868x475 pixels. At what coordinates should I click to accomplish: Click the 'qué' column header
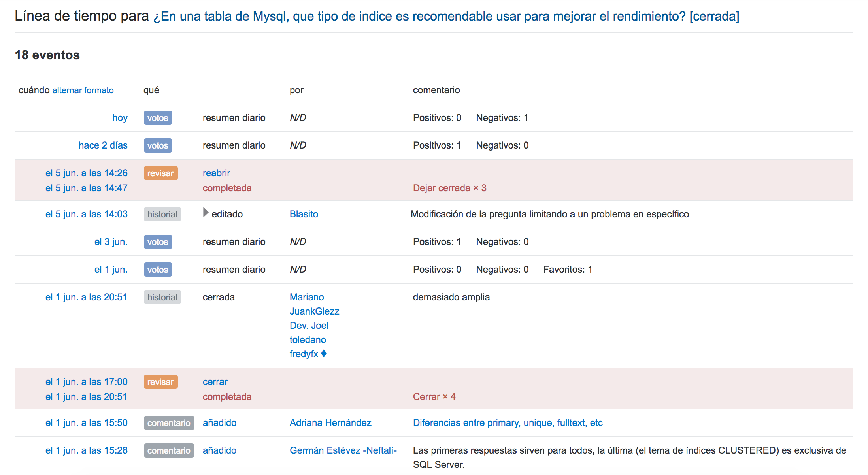coord(151,90)
